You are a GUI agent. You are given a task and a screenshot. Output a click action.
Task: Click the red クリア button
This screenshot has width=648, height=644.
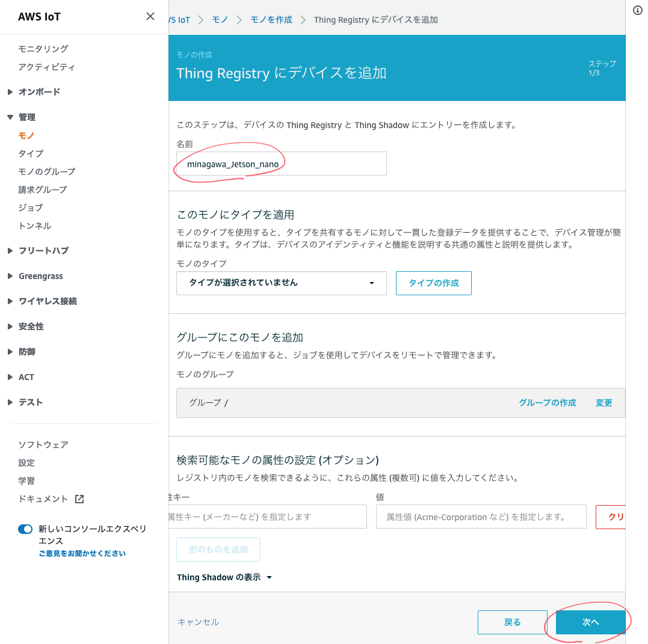click(610, 517)
